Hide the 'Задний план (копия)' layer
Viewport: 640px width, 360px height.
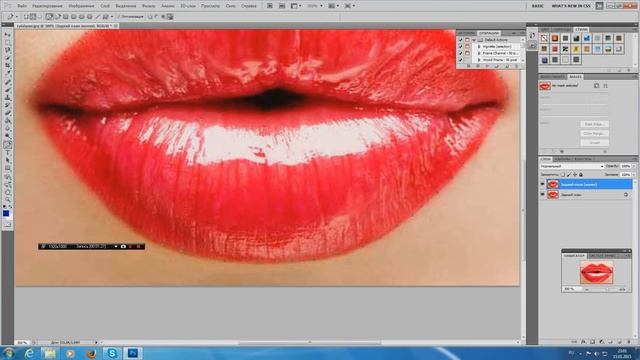542,184
